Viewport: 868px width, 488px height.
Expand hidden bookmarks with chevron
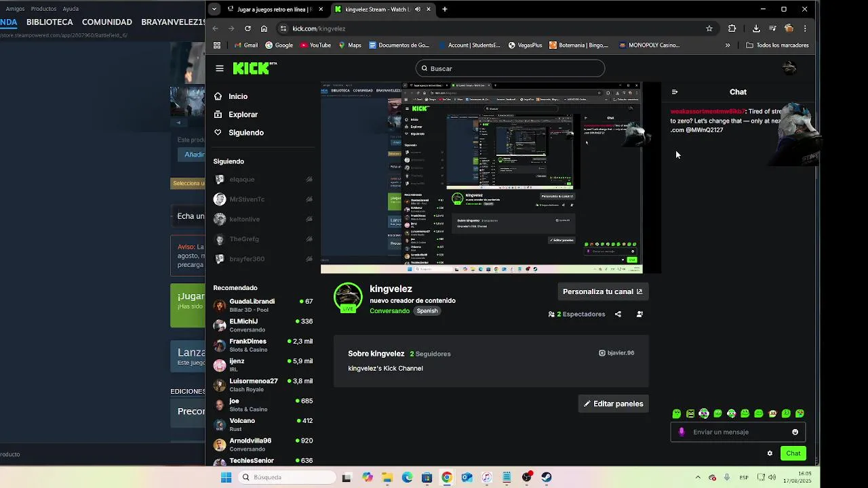tap(728, 45)
